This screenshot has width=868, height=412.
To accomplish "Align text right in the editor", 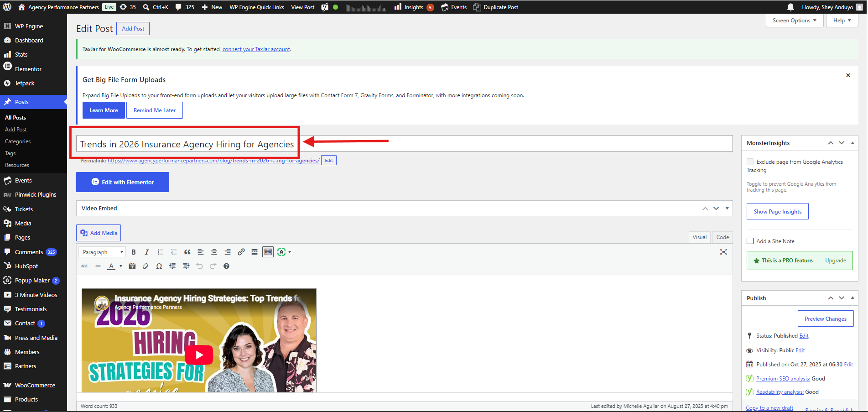I will click(228, 252).
